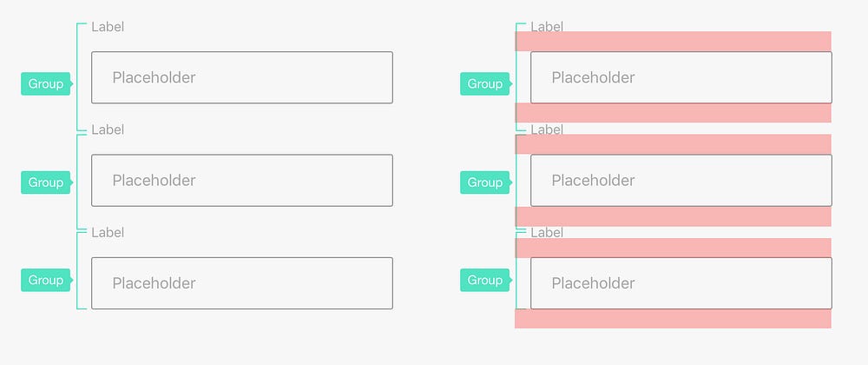The width and height of the screenshot is (868, 365).
Task: Select the lowest Label text in left column
Action: (x=108, y=232)
